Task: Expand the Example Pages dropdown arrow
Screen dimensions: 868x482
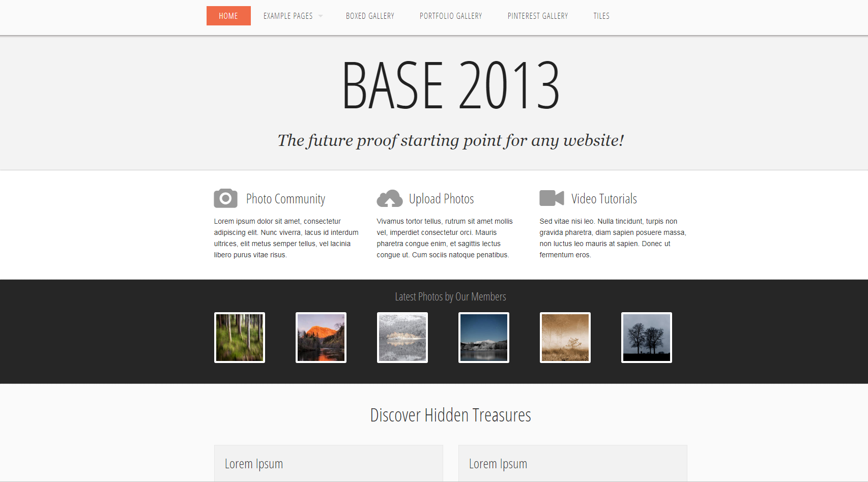Action: (x=321, y=16)
